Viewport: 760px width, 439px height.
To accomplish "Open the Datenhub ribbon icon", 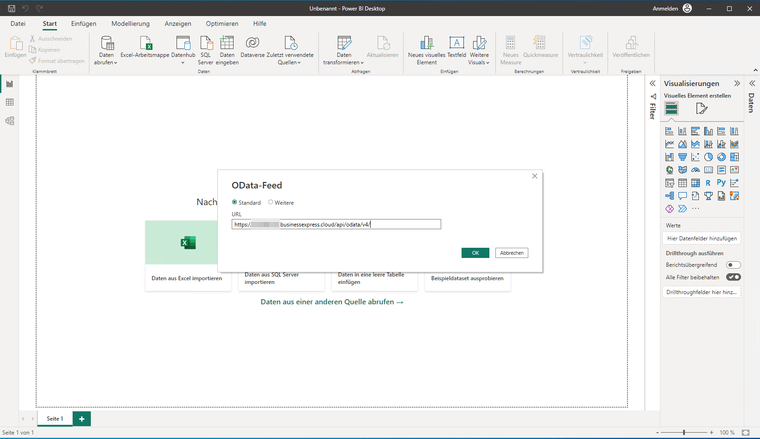I will click(x=183, y=44).
